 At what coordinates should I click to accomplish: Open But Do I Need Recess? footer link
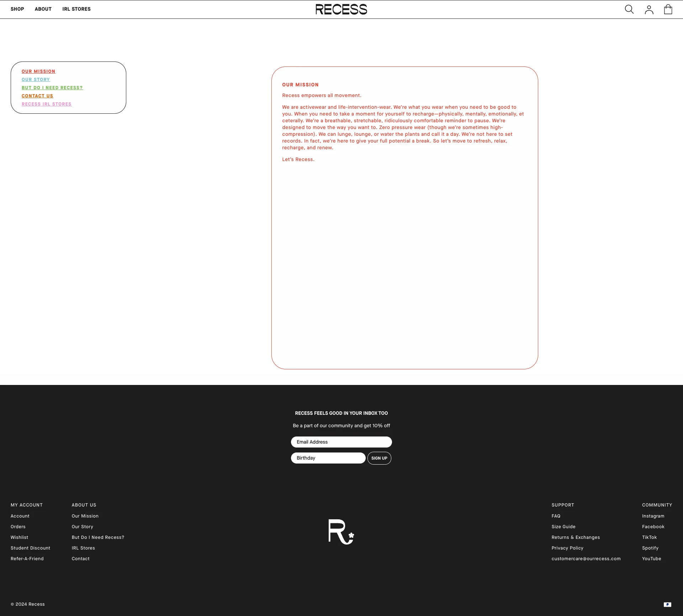(98, 537)
